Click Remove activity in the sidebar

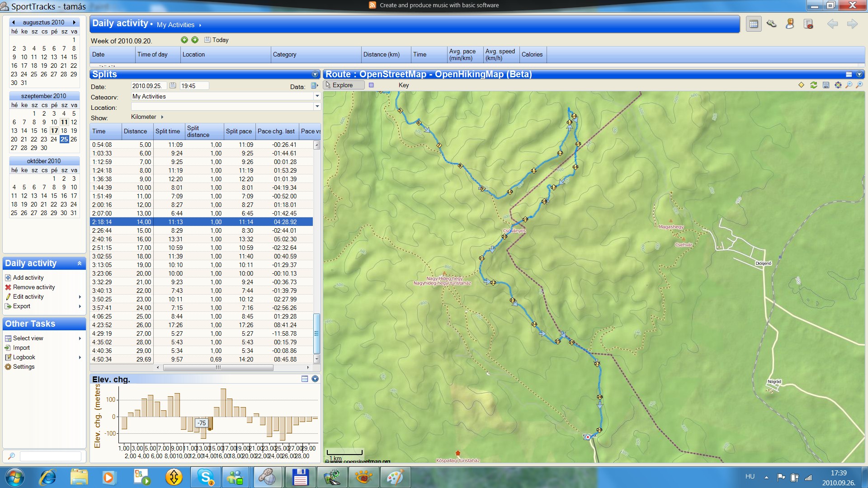[x=34, y=287]
